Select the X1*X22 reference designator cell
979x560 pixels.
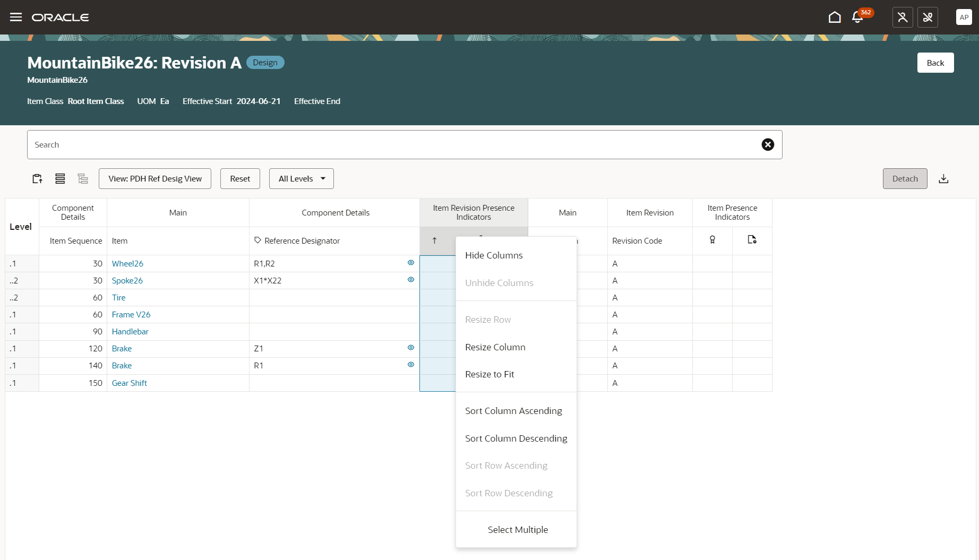pos(334,280)
